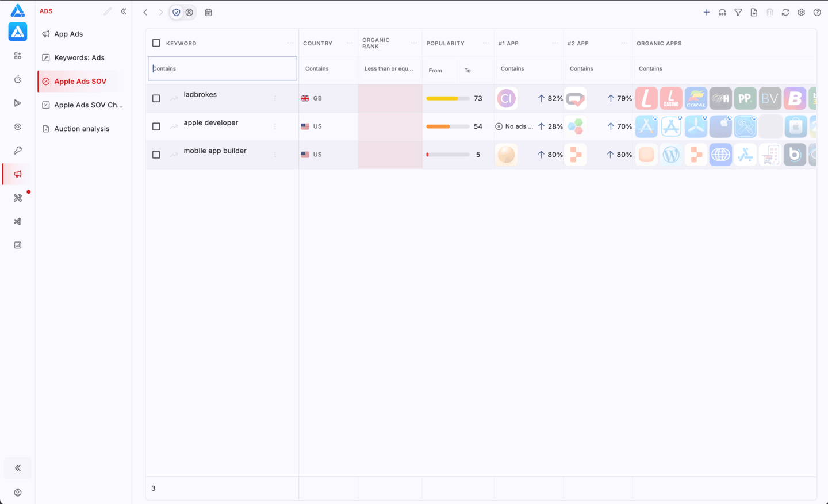Screen dimensions: 828x504
Task: Toggle the select-all checkbox in Keyword header
Action: [156, 43]
